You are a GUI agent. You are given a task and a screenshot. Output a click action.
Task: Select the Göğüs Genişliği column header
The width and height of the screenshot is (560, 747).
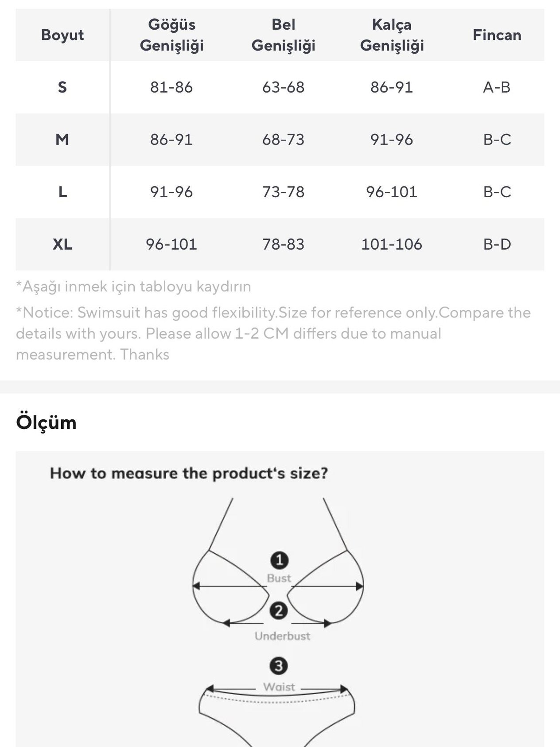pos(171,35)
